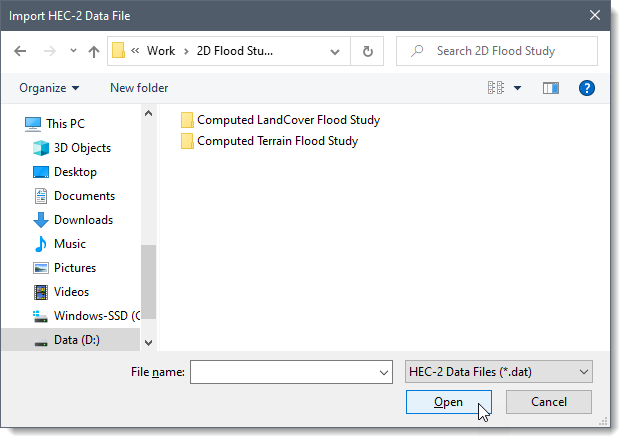Change the file view layout icon
The height and width of the screenshot is (440, 624).
coord(496,88)
